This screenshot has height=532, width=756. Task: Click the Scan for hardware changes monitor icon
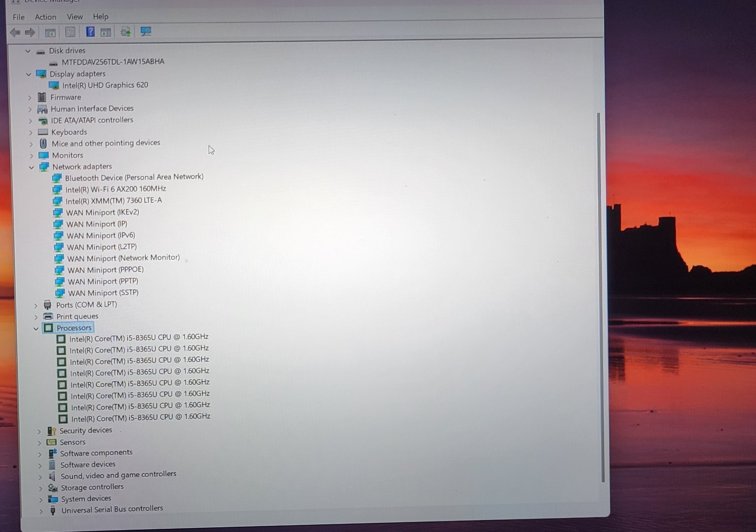coord(146,32)
